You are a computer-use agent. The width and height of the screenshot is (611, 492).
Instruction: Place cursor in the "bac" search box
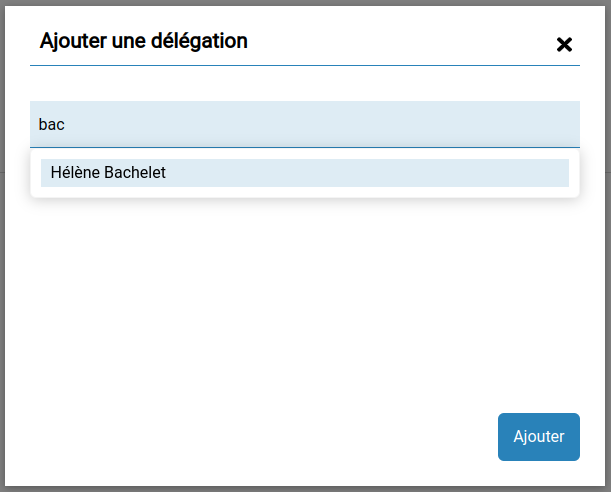[x=305, y=125]
